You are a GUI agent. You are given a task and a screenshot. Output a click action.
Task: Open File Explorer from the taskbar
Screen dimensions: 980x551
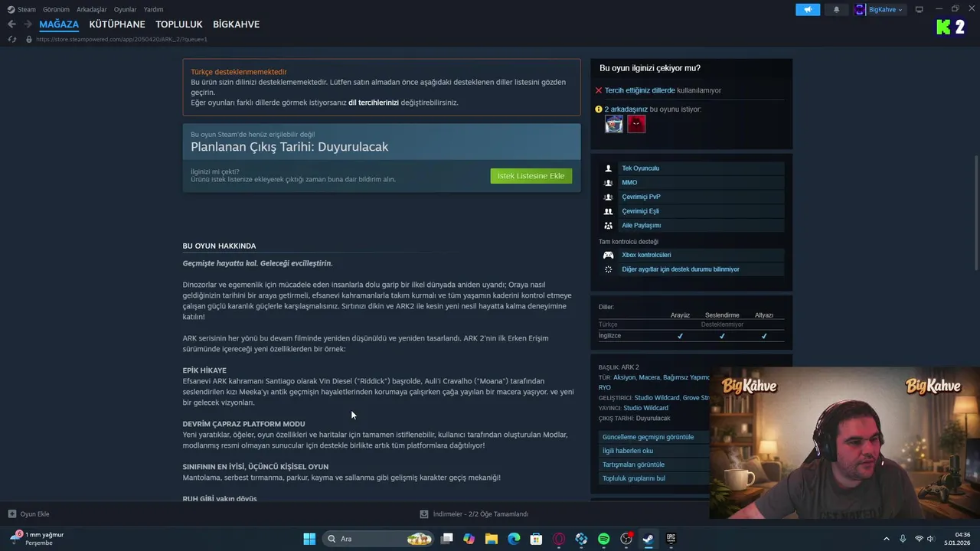(492, 539)
